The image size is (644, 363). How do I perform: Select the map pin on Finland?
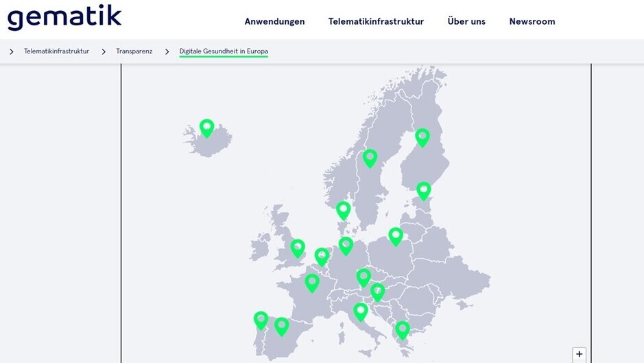coord(422,137)
